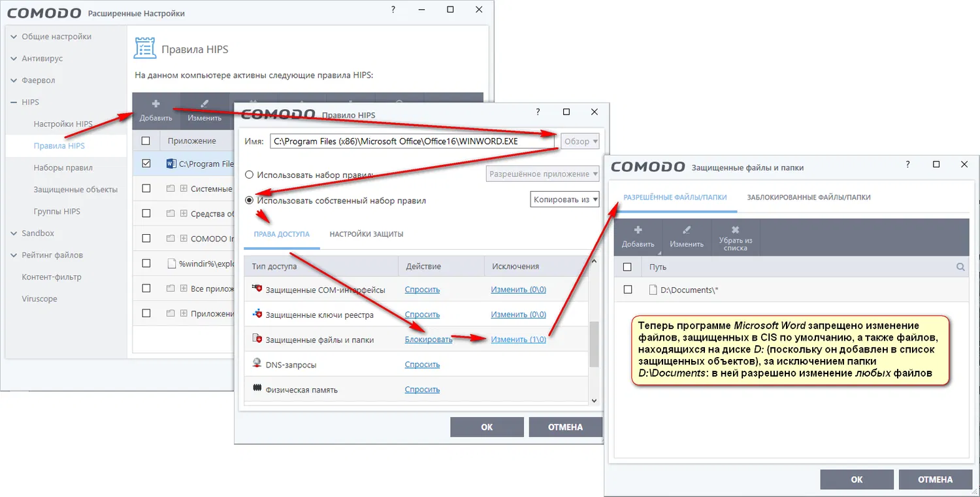Select Использовать набор правил radio button
This screenshot has width=980, height=497.
(x=249, y=175)
